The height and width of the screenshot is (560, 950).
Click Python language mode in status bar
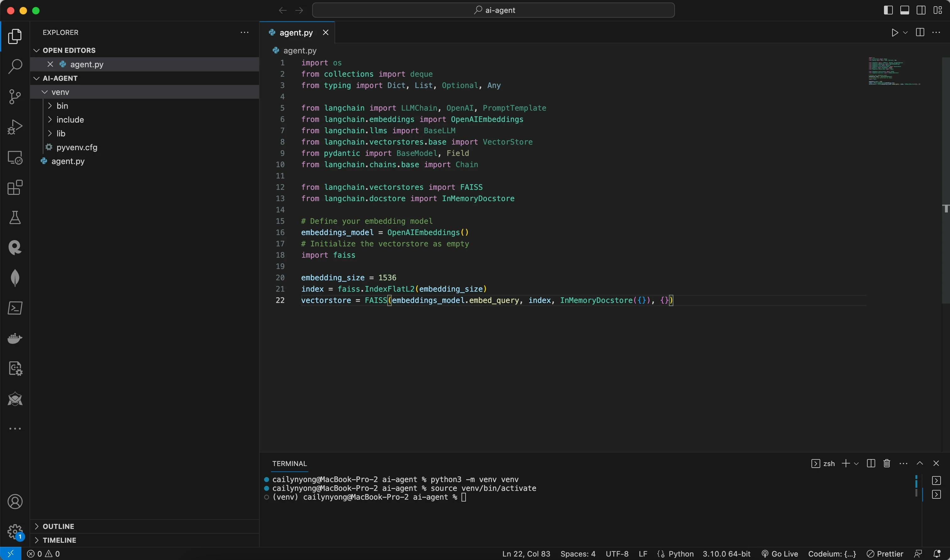(681, 554)
